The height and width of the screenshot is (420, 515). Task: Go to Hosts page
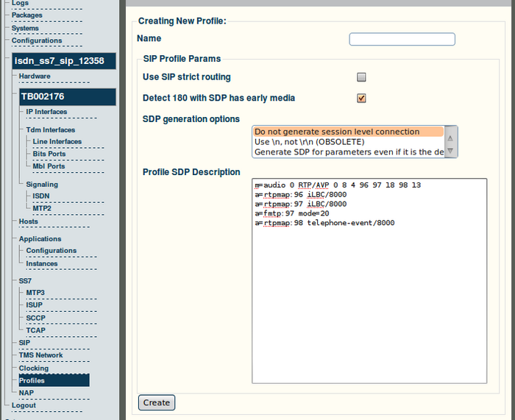click(x=28, y=221)
